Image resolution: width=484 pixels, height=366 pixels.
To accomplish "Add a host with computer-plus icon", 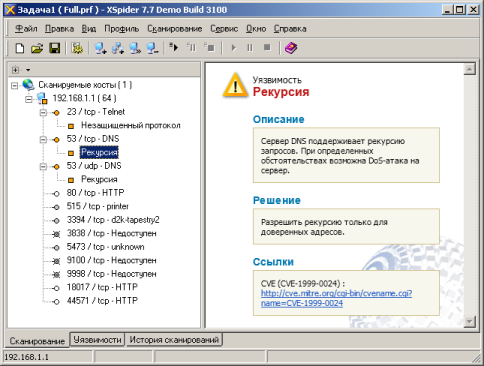I will click(100, 48).
